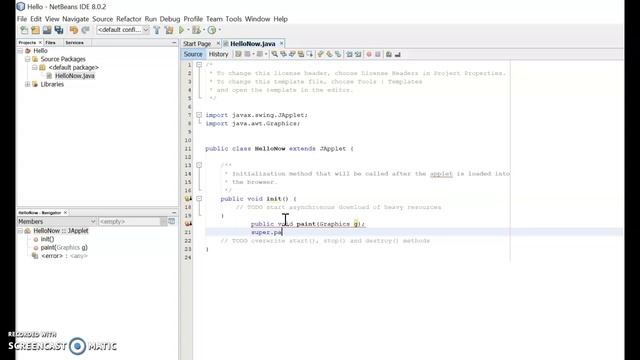This screenshot has width=640, height=360.
Task: Click the Clean and Build icon
Action: 169,30
